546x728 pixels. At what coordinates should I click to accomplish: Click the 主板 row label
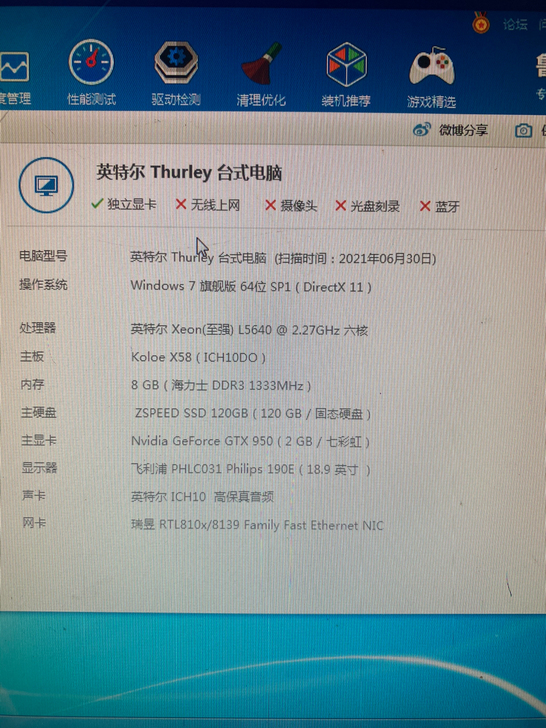coord(32,356)
